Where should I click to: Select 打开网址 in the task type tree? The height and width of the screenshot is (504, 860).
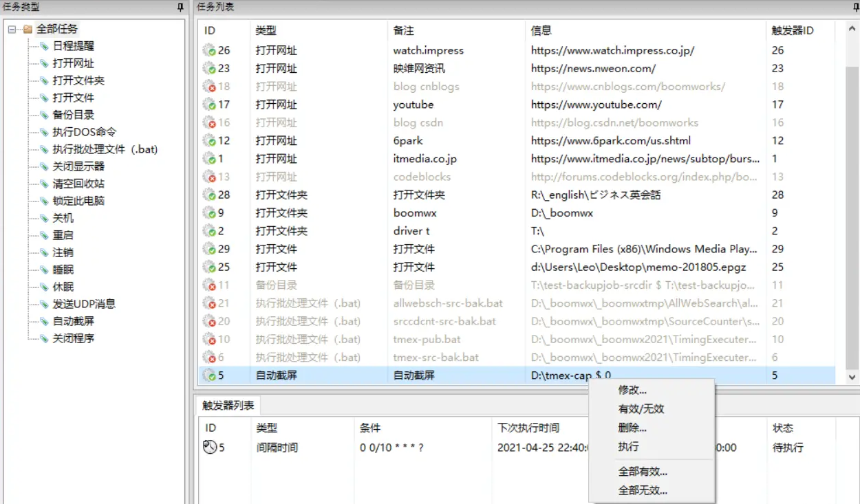73,63
